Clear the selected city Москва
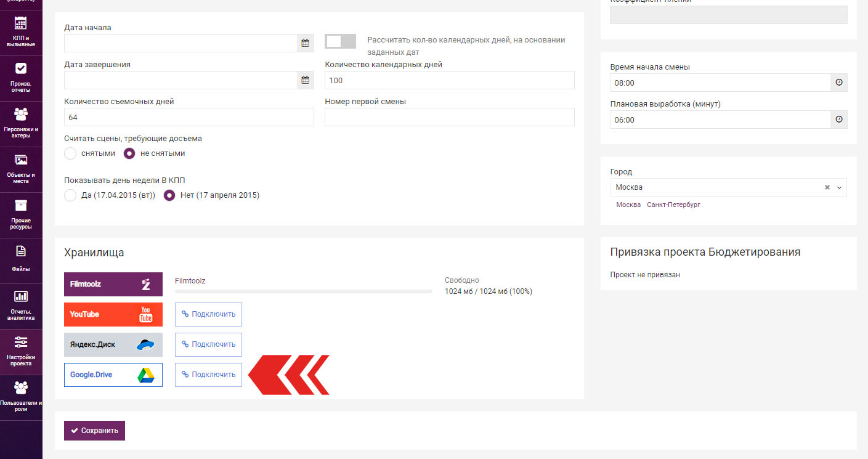The height and width of the screenshot is (459, 868). click(827, 187)
